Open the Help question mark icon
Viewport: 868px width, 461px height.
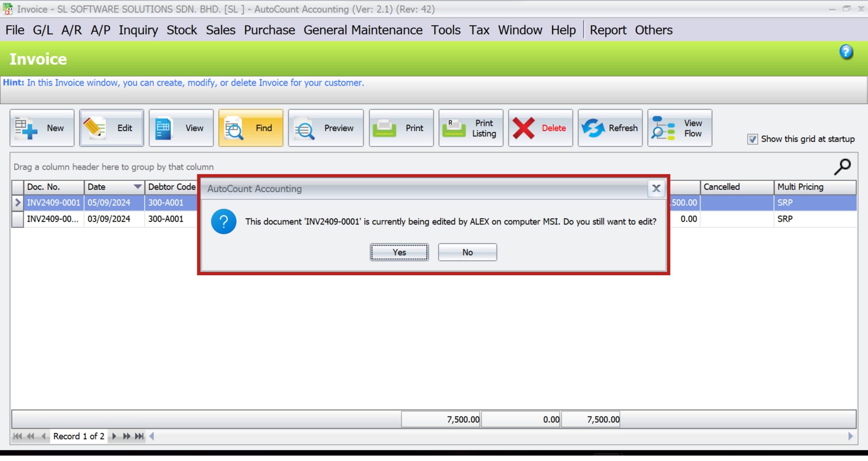click(x=846, y=51)
